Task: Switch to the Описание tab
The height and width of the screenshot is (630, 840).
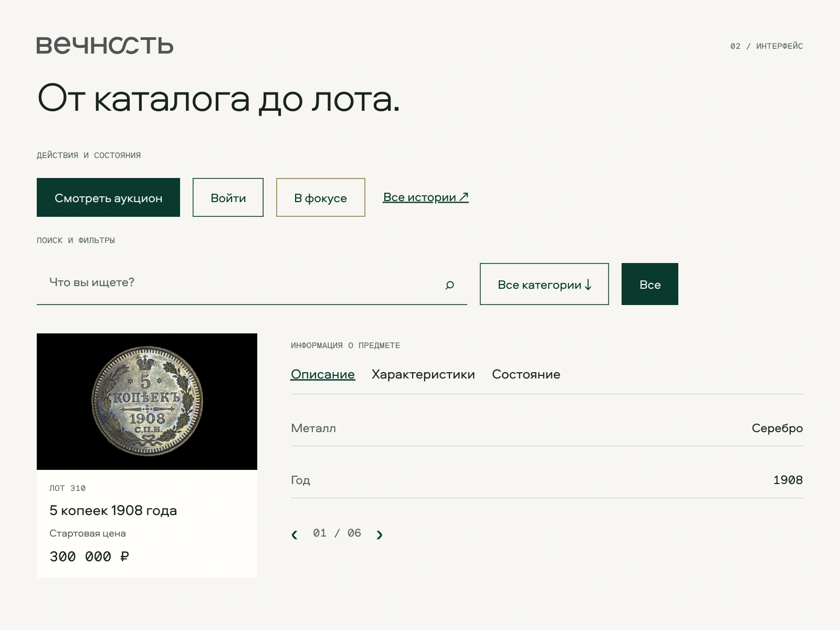Action: (x=323, y=374)
